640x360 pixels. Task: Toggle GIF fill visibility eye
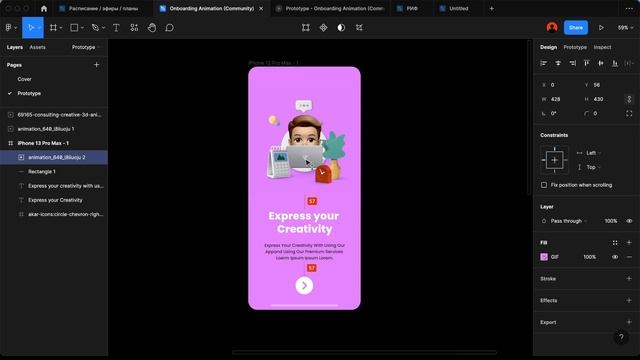615,257
